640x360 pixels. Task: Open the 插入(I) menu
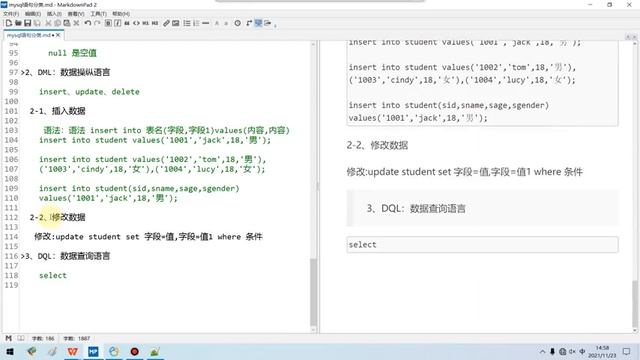click(x=54, y=14)
